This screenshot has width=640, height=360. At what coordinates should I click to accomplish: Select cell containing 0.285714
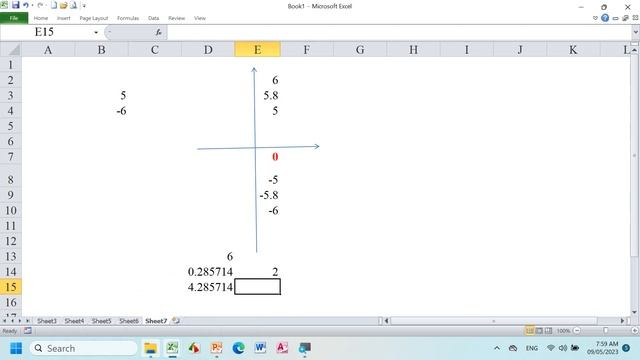(x=208, y=272)
